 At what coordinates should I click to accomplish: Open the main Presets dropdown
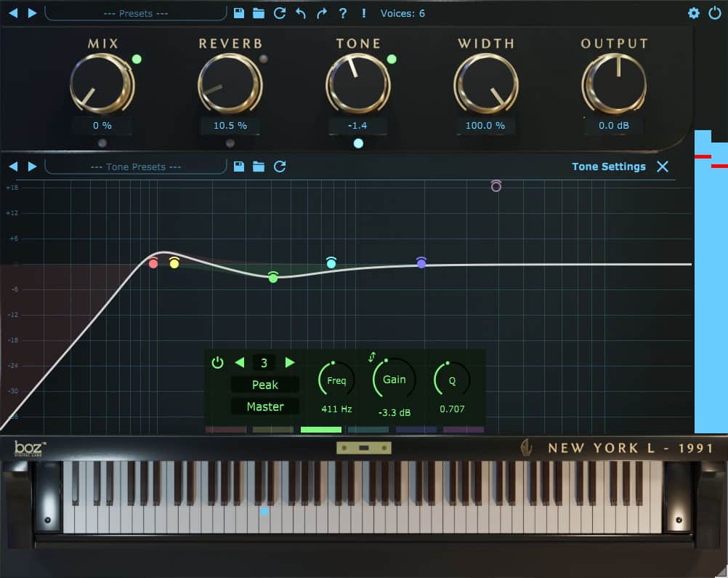[x=135, y=13]
